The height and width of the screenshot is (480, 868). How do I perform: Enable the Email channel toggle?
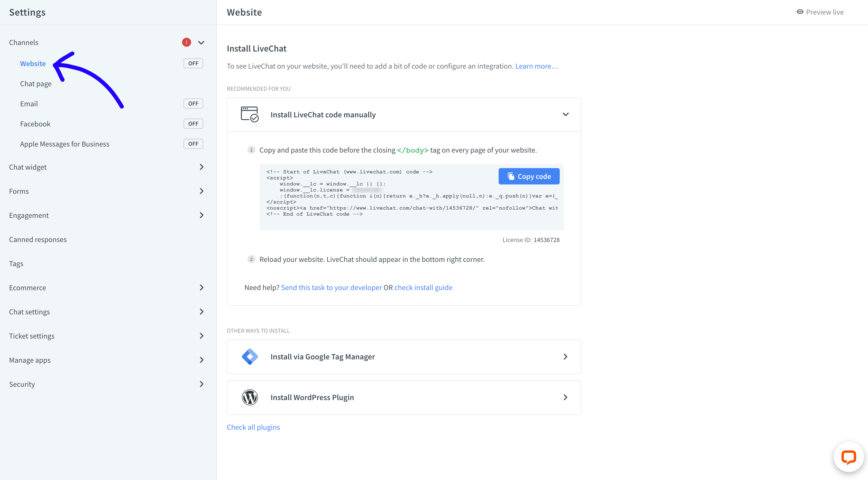pos(193,103)
